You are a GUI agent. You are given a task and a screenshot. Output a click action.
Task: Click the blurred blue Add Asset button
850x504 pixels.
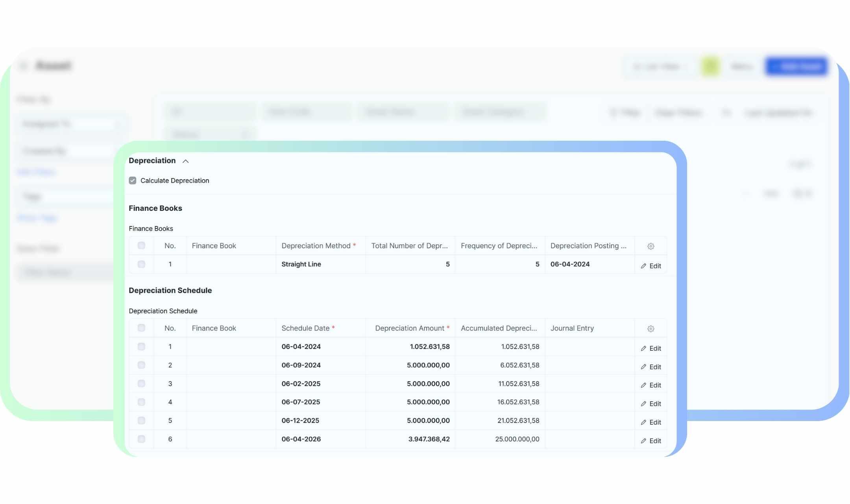point(796,66)
